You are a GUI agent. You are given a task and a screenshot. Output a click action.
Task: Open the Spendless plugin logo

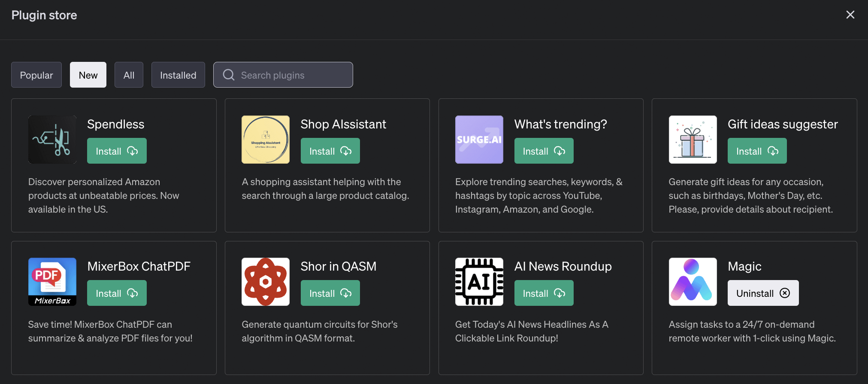tap(52, 140)
